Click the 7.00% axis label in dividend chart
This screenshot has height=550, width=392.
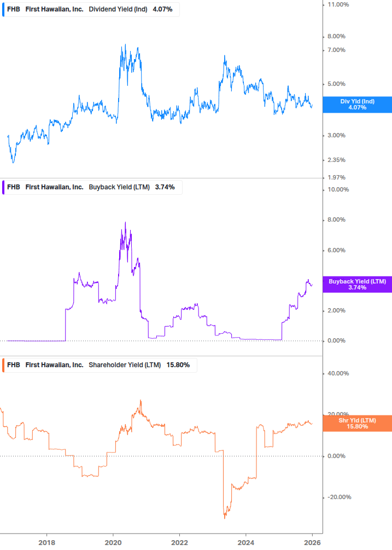tap(336, 50)
